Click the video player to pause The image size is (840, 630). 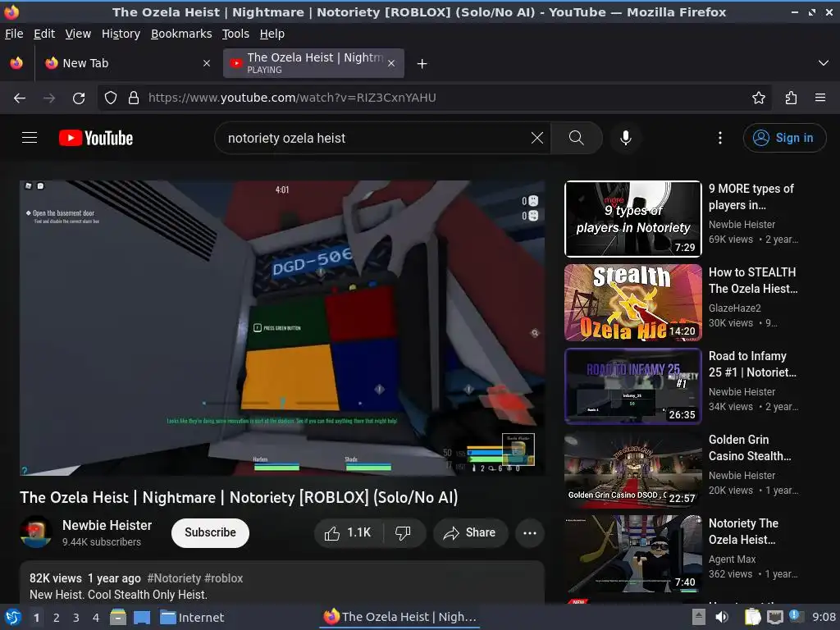(x=282, y=328)
